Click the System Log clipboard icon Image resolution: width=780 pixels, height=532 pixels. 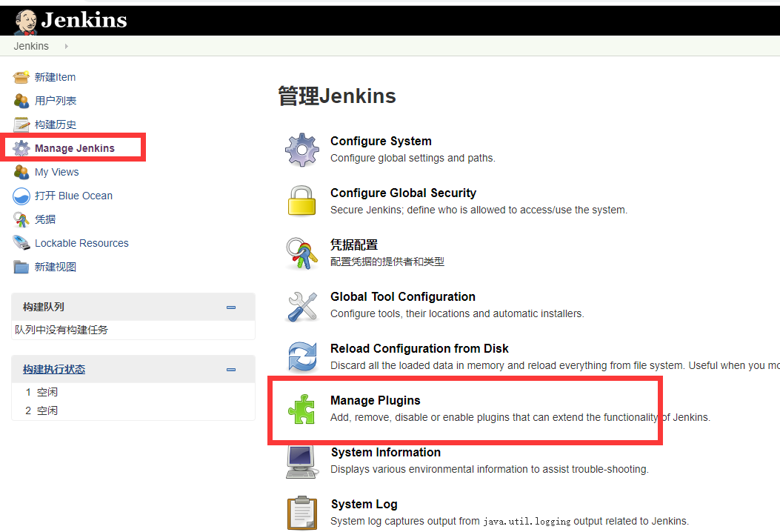point(302,513)
